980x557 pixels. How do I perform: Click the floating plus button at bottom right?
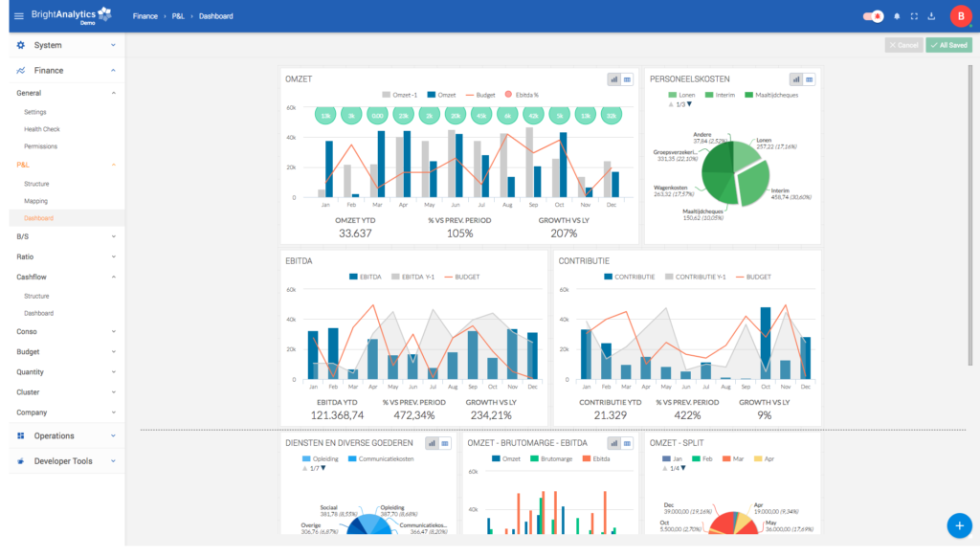tap(959, 525)
